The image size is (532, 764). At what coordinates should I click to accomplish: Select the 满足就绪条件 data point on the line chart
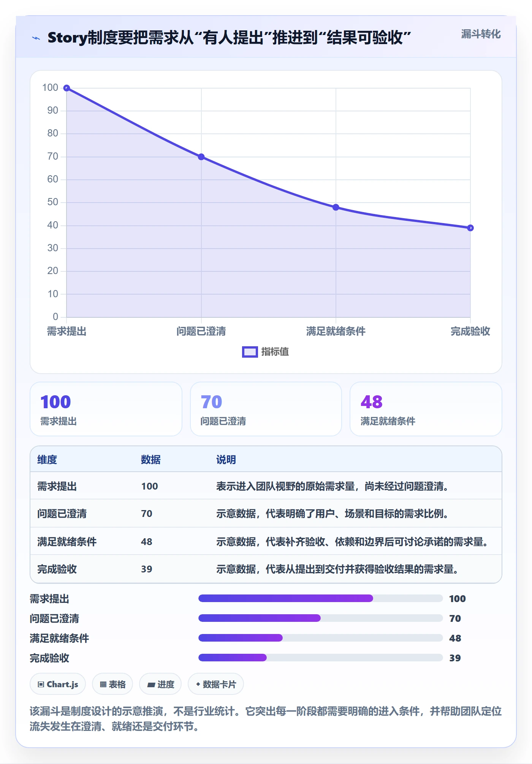pyautogui.click(x=336, y=208)
